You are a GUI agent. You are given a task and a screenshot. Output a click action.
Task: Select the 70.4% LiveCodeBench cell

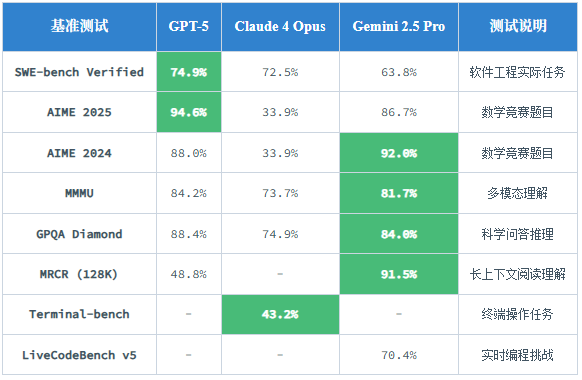click(399, 355)
